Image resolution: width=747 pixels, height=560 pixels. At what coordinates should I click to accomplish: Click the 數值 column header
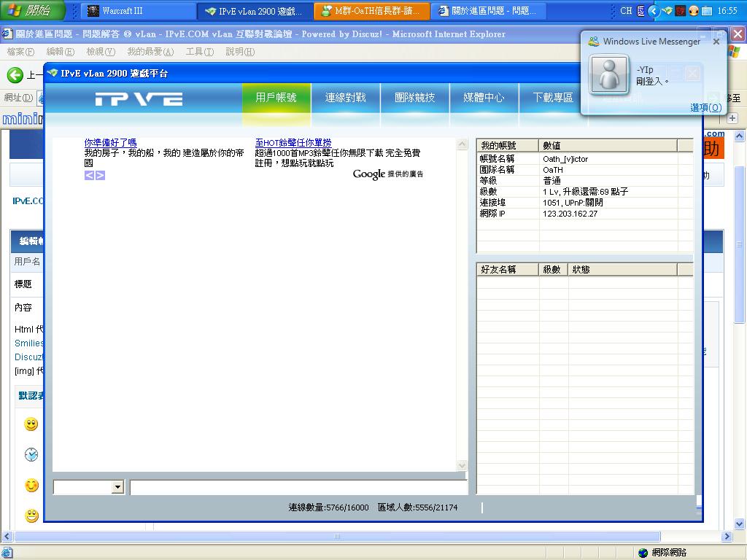tap(608, 145)
